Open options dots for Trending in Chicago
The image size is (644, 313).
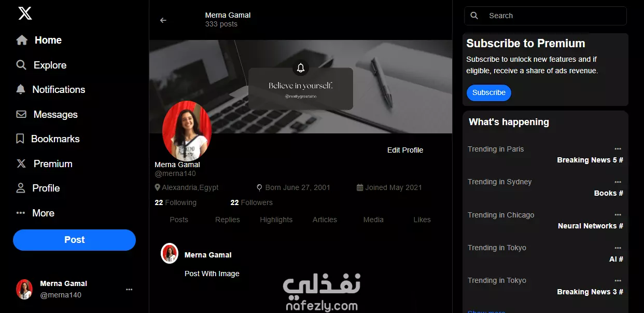click(x=618, y=215)
